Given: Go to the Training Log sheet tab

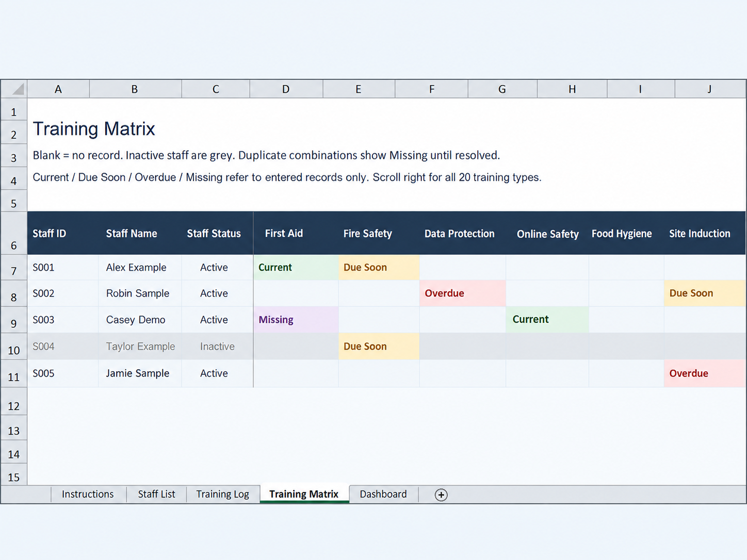Looking at the screenshot, I should tap(222, 494).
